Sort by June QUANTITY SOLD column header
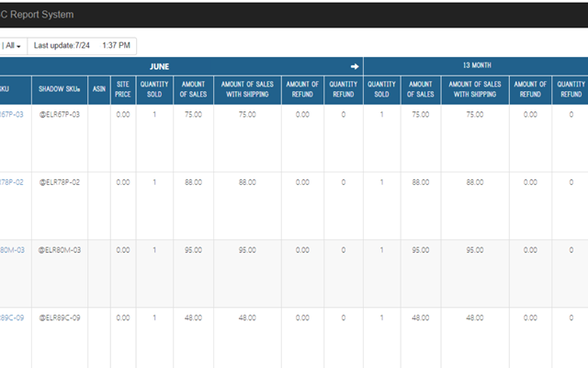This screenshot has width=588, height=368. (x=154, y=89)
